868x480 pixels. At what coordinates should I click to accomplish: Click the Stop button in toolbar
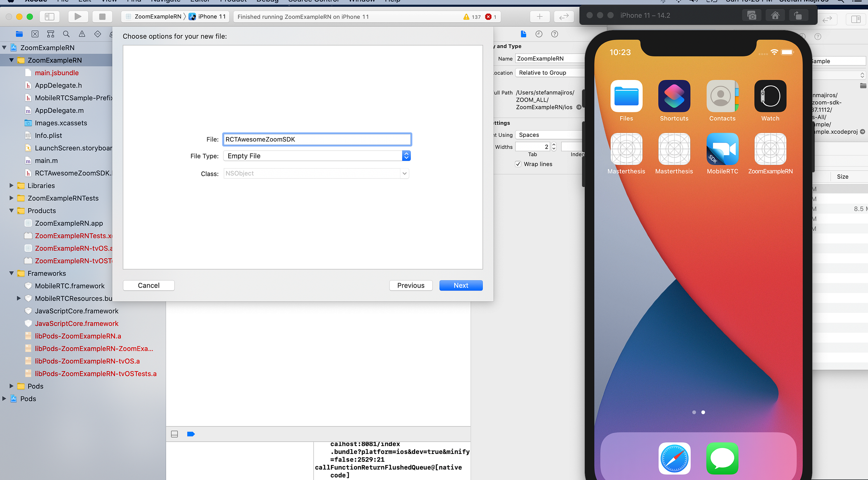pyautogui.click(x=102, y=17)
